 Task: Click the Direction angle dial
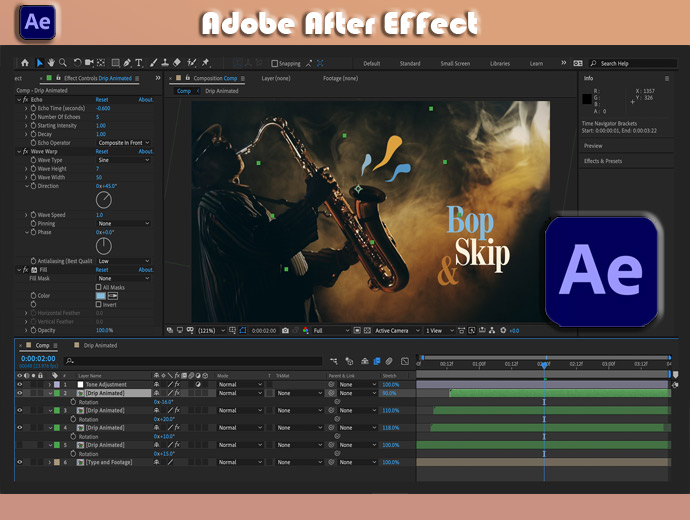point(104,200)
